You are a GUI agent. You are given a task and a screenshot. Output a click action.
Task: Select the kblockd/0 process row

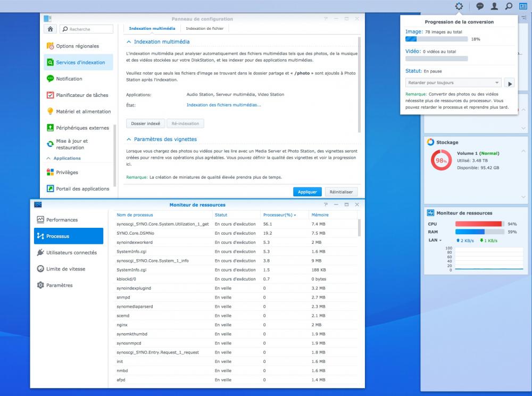point(236,279)
